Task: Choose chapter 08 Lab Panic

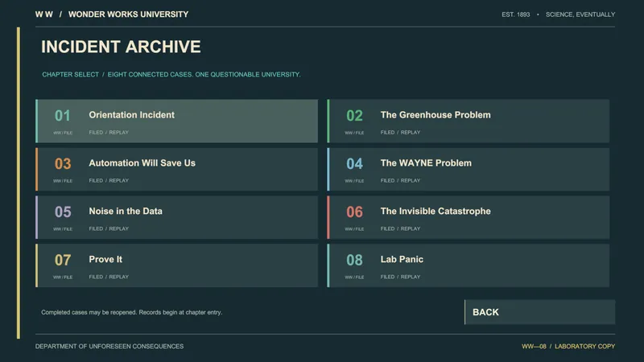Action: tap(469, 265)
